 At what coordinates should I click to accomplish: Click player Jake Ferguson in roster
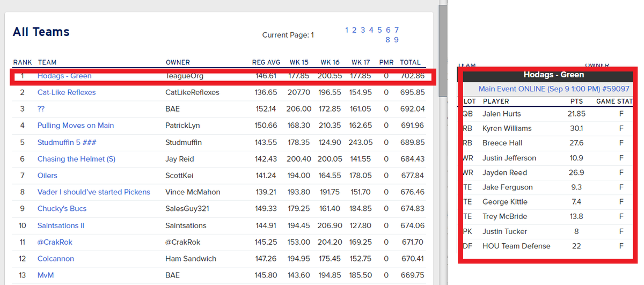508,187
